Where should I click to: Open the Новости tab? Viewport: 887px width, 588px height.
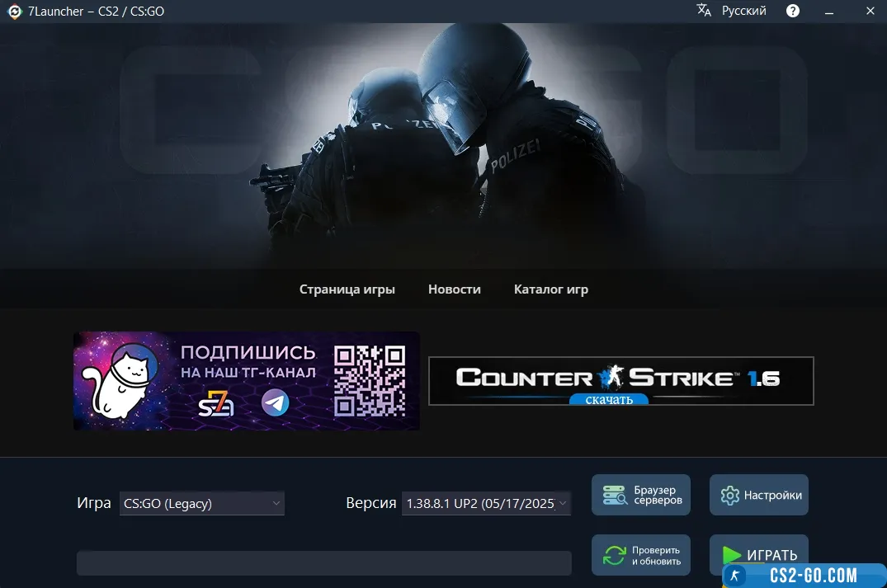454,289
